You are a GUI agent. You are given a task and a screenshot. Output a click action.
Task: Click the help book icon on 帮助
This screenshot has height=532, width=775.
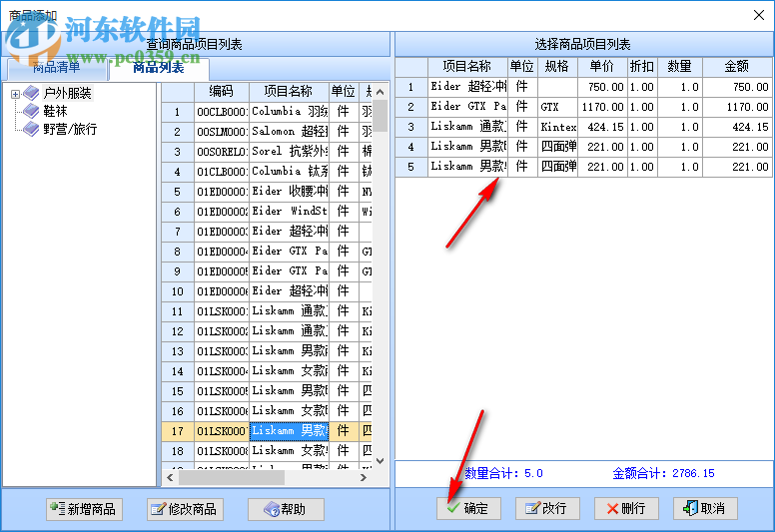click(272, 509)
